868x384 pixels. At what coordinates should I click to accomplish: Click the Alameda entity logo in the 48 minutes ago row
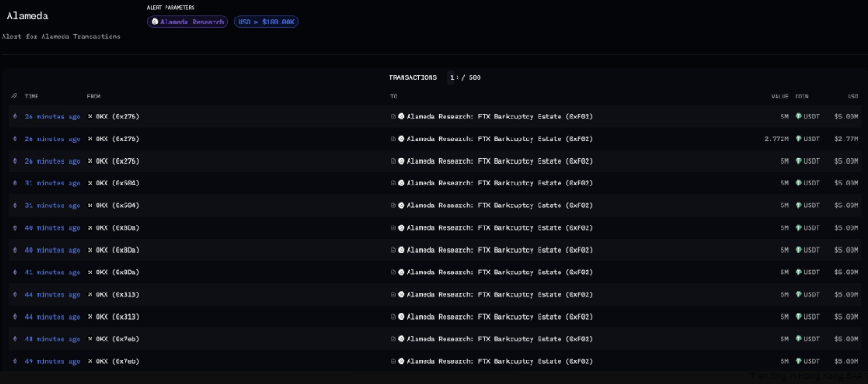(x=402, y=340)
